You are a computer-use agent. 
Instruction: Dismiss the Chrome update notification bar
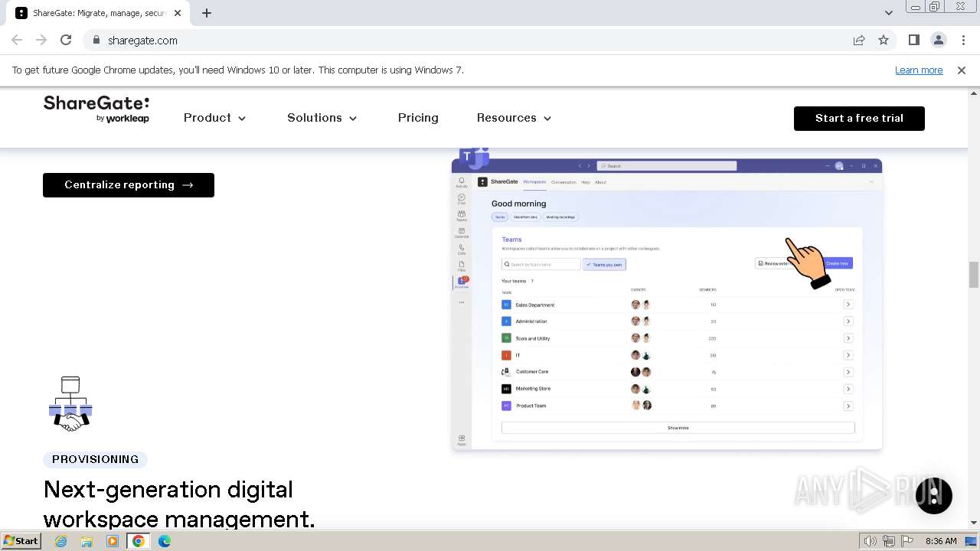tap(962, 70)
